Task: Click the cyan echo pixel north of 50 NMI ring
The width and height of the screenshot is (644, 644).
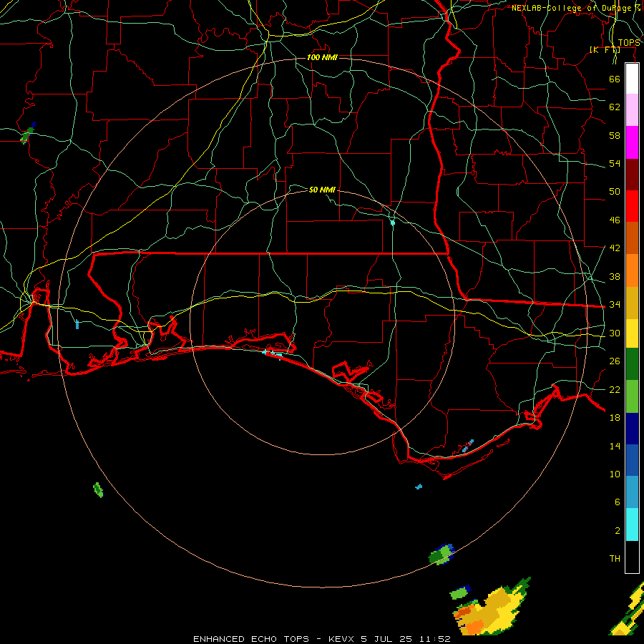Action: (393, 223)
